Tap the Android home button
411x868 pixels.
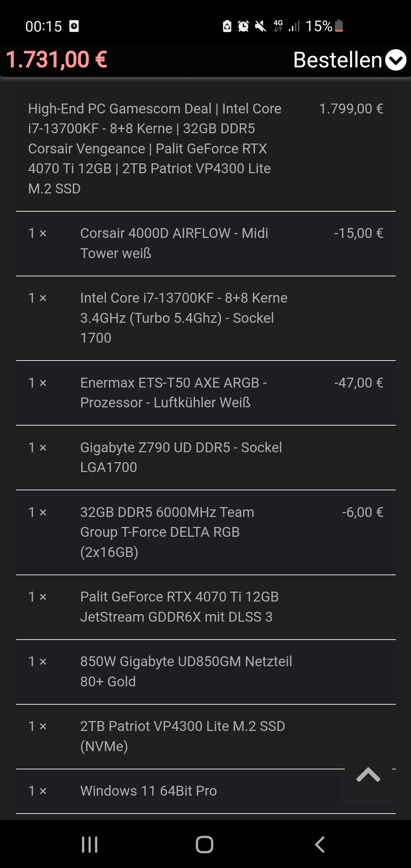[204, 844]
